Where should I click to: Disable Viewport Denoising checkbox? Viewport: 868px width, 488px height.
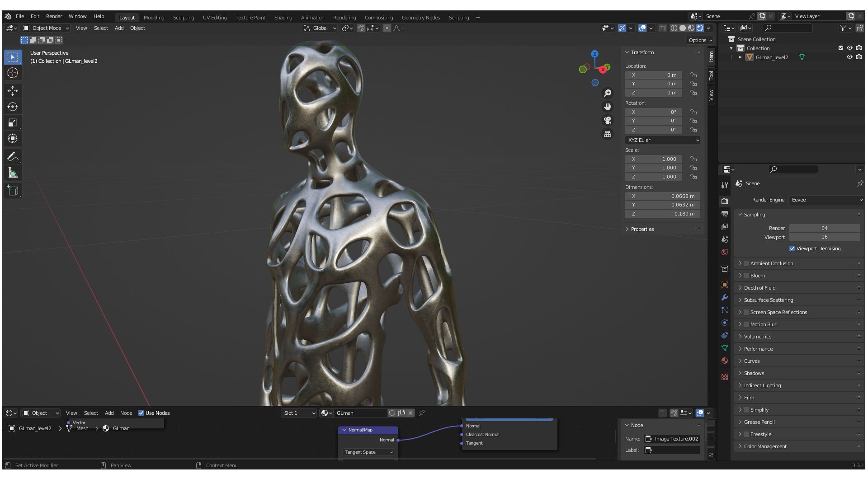[792, 249]
